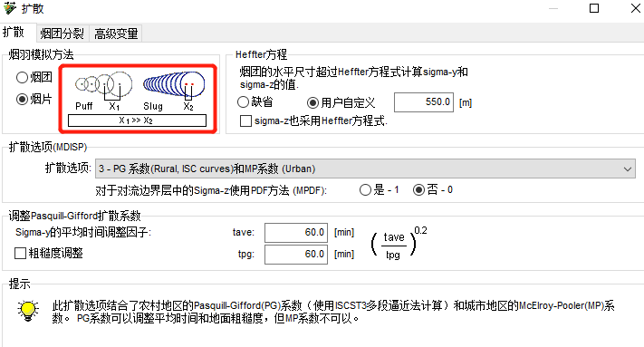Open the 高级变量 tab
The width and height of the screenshot is (644, 347).
pos(116,34)
